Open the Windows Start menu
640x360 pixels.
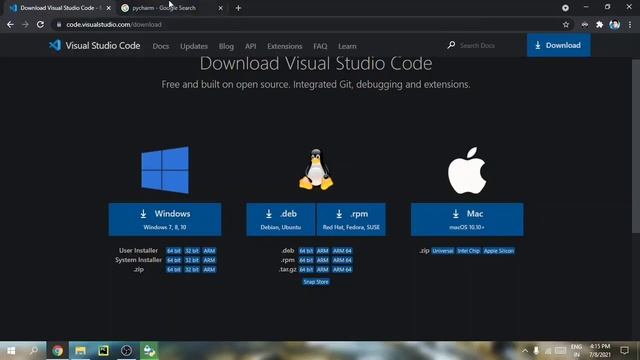(x=11, y=351)
